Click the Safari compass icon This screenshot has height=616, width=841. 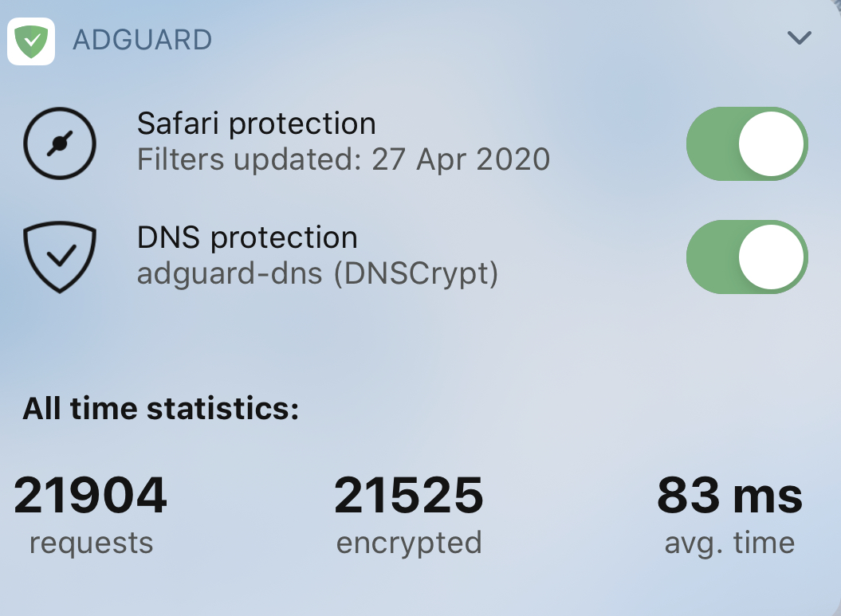coord(60,144)
